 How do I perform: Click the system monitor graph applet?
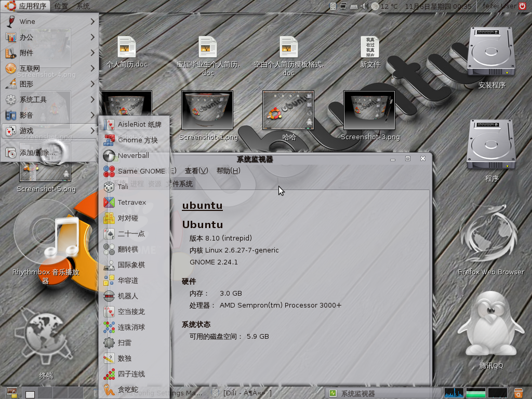tap(476, 393)
